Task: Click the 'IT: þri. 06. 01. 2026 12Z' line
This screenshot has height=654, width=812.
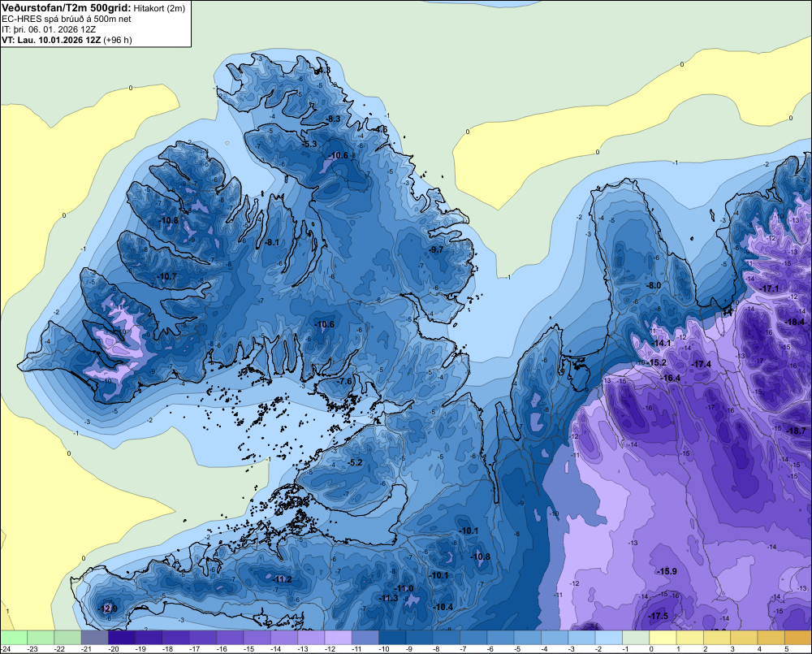Action: [x=48, y=29]
